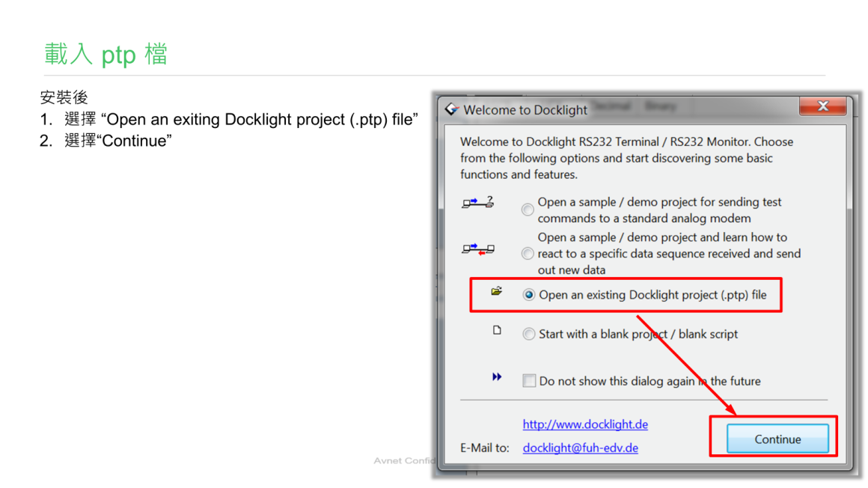
Task: Close the Welcome to Docklight dialog
Action: [x=822, y=106]
